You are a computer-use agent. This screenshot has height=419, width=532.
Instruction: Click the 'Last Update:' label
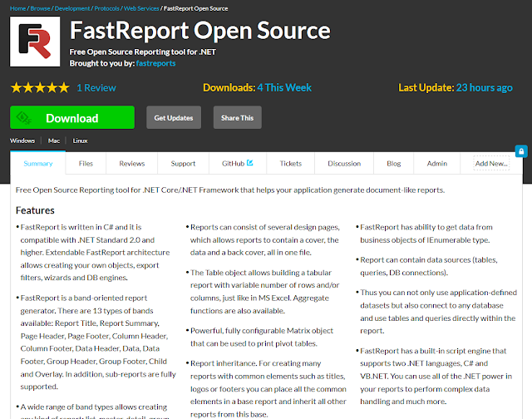pos(426,87)
